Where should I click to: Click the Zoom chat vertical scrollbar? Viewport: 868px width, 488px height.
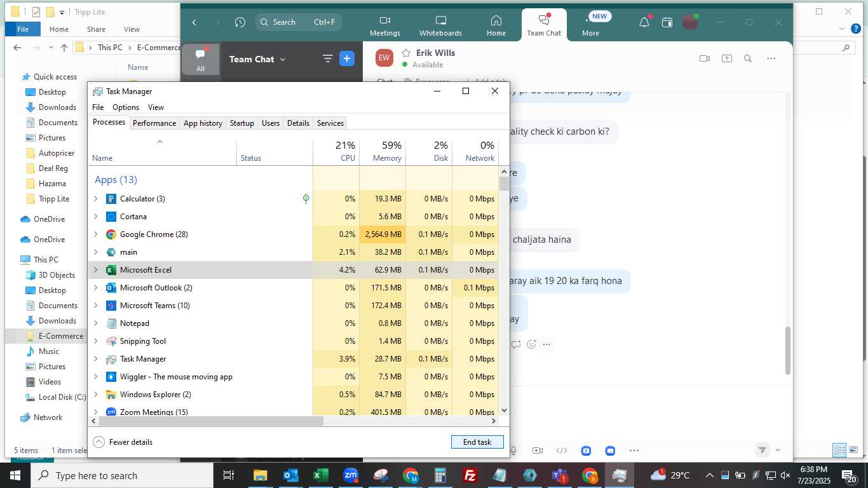[x=788, y=351]
